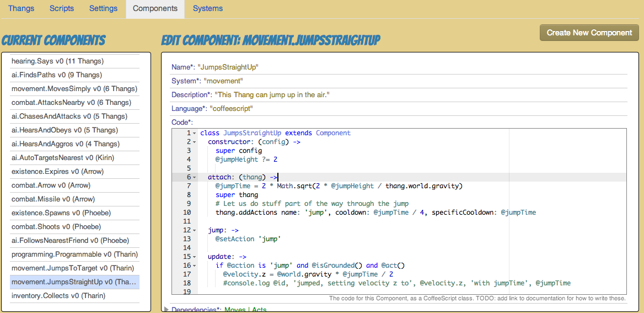Screen dimensions: 644x313
Task: Click the Code* field label
Action: 182,122
